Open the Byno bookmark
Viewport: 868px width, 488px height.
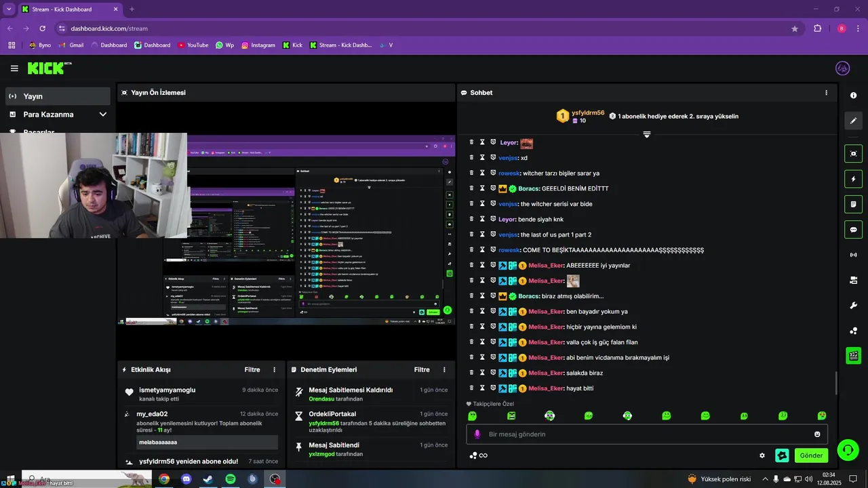40,45
